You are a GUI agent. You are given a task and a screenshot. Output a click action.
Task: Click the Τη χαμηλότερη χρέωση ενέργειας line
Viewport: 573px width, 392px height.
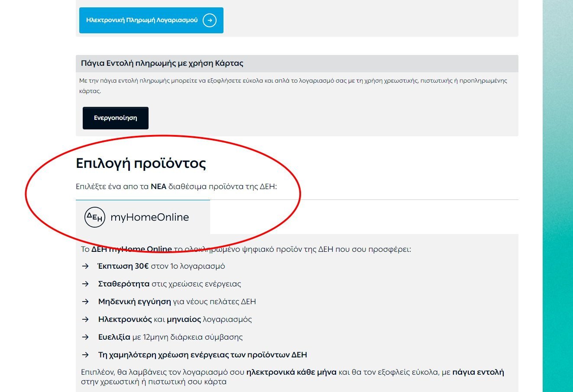pos(203,355)
